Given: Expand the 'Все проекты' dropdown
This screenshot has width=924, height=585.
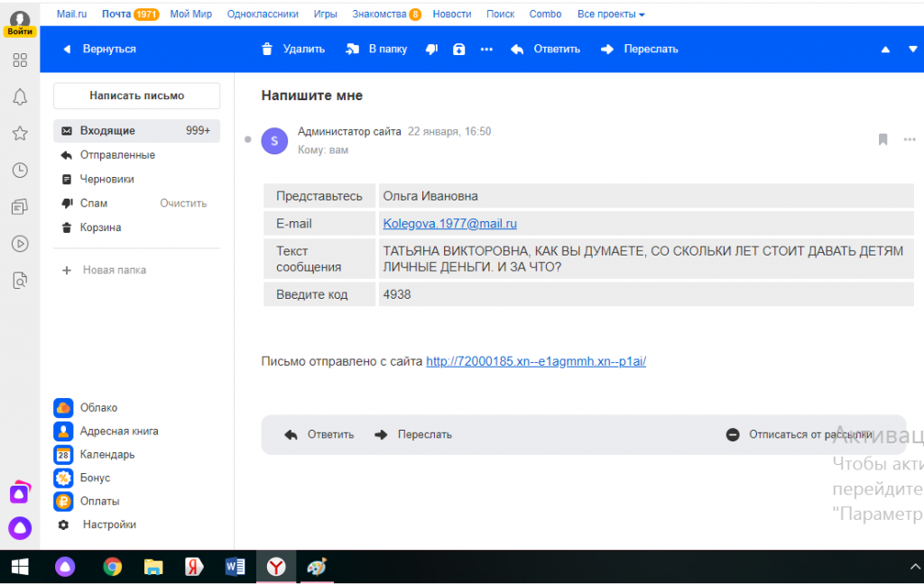Looking at the screenshot, I should 611,14.
